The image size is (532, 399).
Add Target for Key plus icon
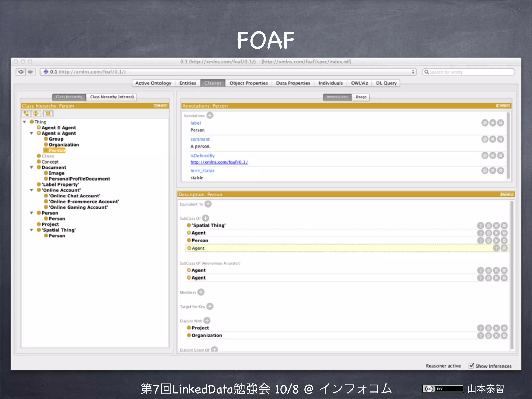[210, 307]
